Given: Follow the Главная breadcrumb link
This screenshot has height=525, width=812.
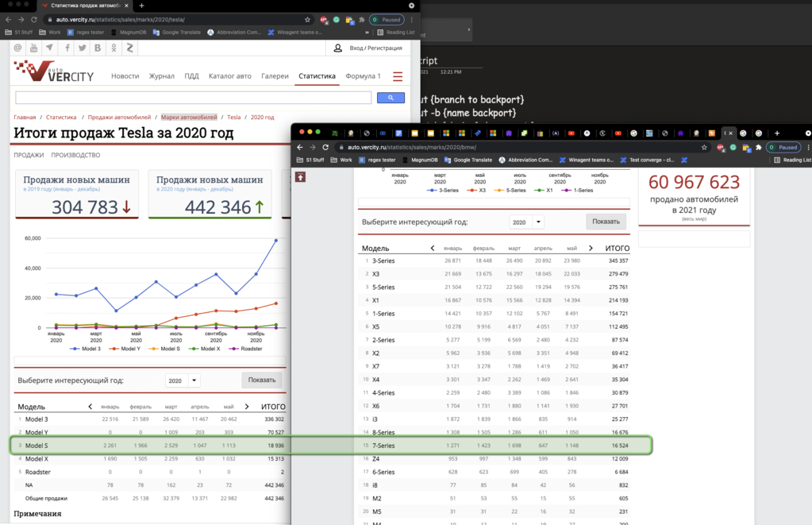Looking at the screenshot, I should tap(25, 117).
